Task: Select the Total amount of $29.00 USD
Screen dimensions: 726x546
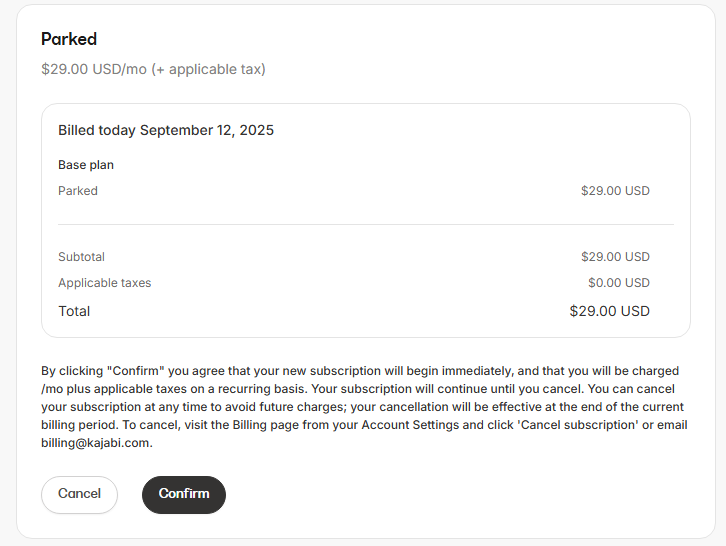Action: (609, 311)
